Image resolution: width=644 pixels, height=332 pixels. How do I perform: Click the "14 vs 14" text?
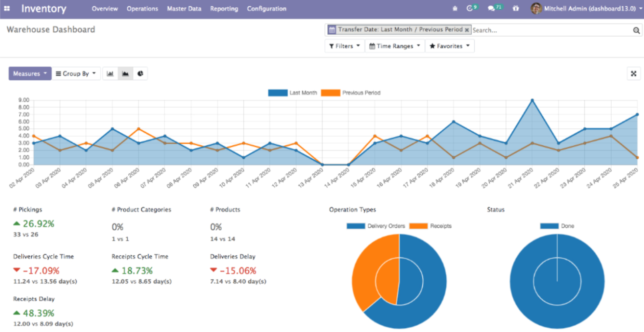[222, 239]
